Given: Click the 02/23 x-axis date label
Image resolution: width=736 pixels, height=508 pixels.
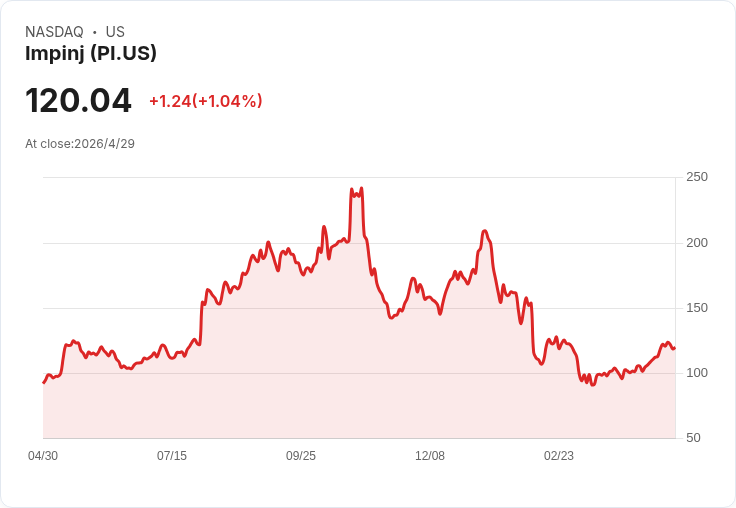Looking at the screenshot, I should [x=559, y=455].
